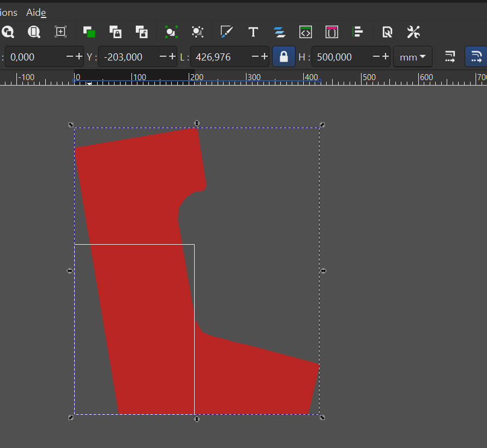Open the Aide menu
Image resolution: width=487 pixels, height=448 pixels.
[x=36, y=12]
